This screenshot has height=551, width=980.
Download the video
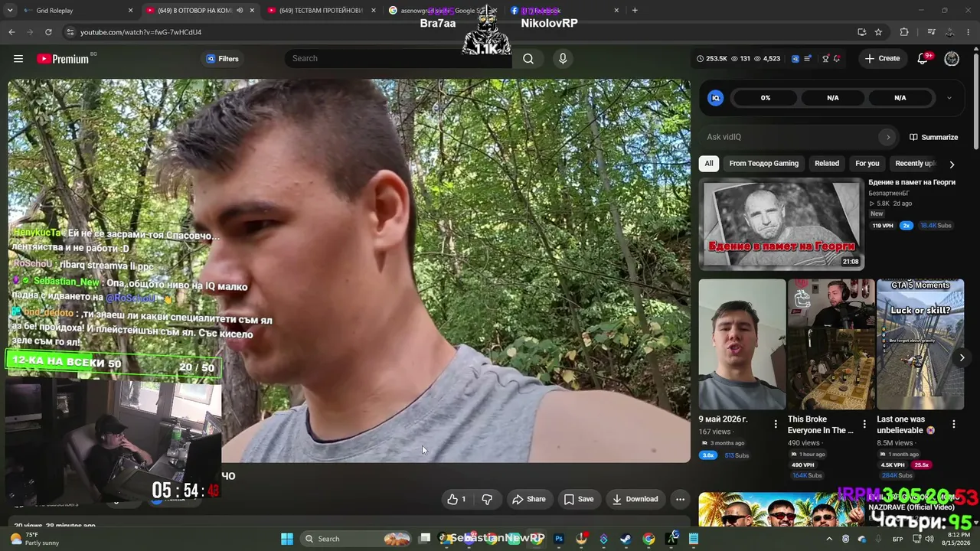(x=635, y=499)
